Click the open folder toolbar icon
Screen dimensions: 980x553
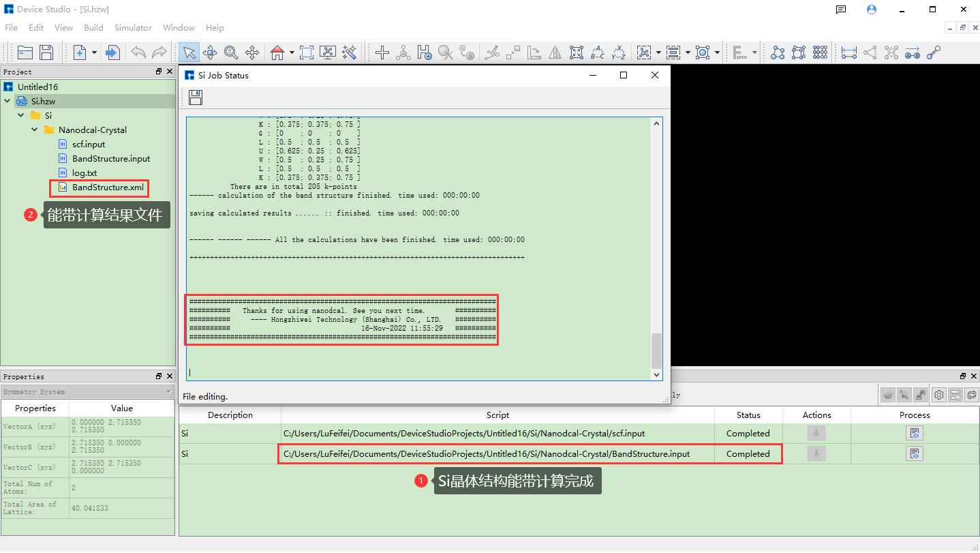(x=25, y=53)
